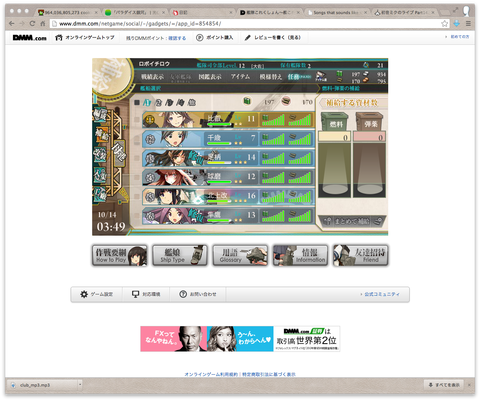This screenshot has height=401, width=480.
Task: Open 任務 quests in game menu
Action: pos(299,77)
